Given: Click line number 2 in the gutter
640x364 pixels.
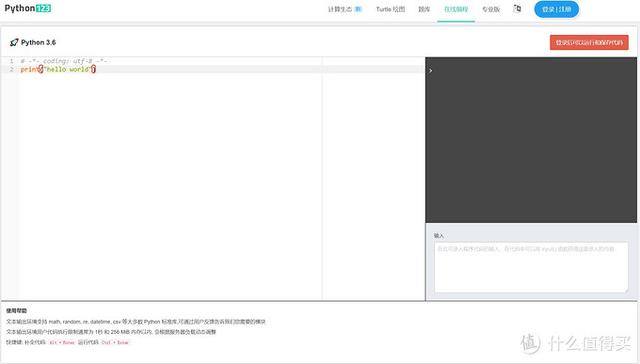Looking at the screenshot, I should point(11,69).
